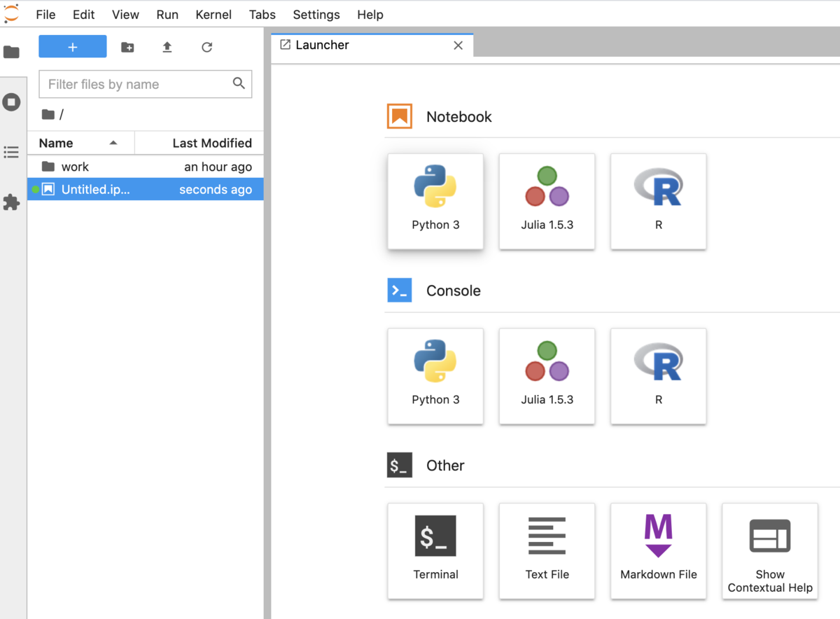Start a Python 3 console

(435, 376)
